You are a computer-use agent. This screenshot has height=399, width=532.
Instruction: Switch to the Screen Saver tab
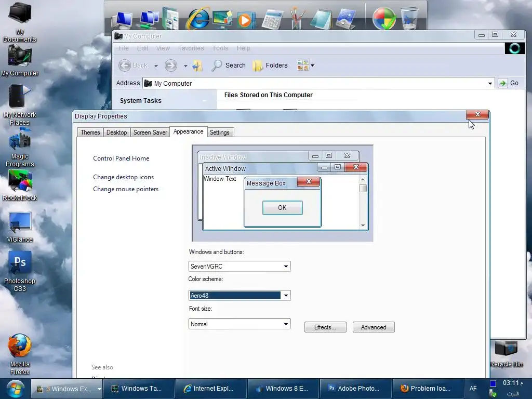tap(150, 132)
